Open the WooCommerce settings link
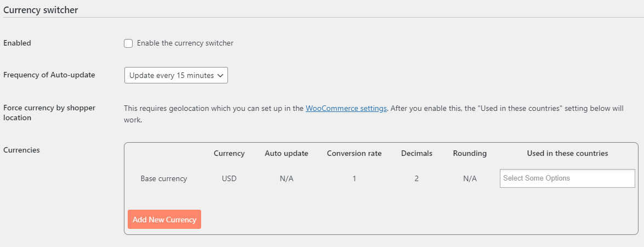The image size is (644, 247). [x=346, y=108]
